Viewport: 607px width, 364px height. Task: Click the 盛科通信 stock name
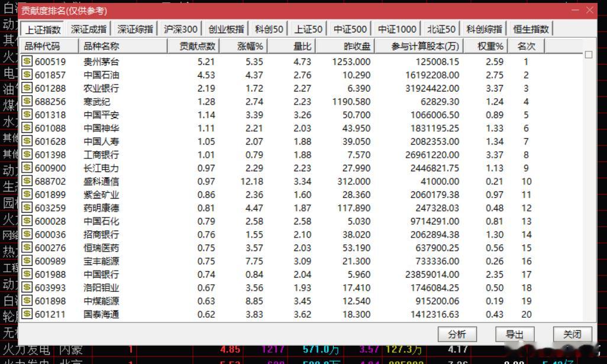(x=101, y=181)
